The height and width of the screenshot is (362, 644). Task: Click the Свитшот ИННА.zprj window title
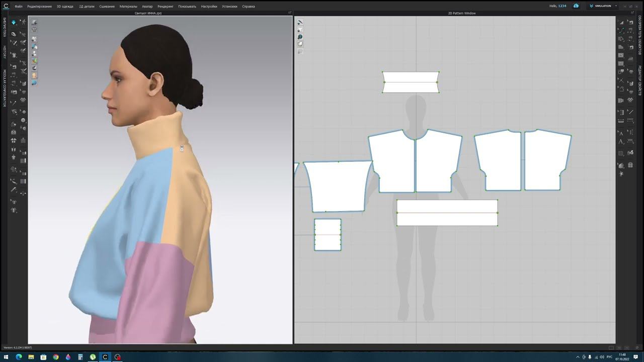pyautogui.click(x=148, y=13)
